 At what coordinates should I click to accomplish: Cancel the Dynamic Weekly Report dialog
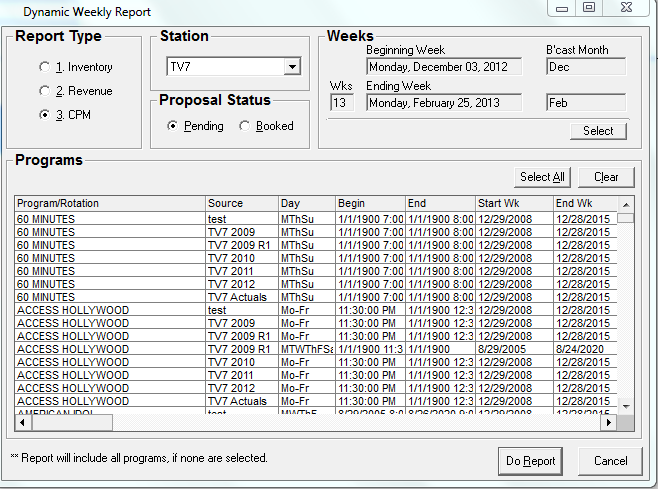click(x=610, y=461)
